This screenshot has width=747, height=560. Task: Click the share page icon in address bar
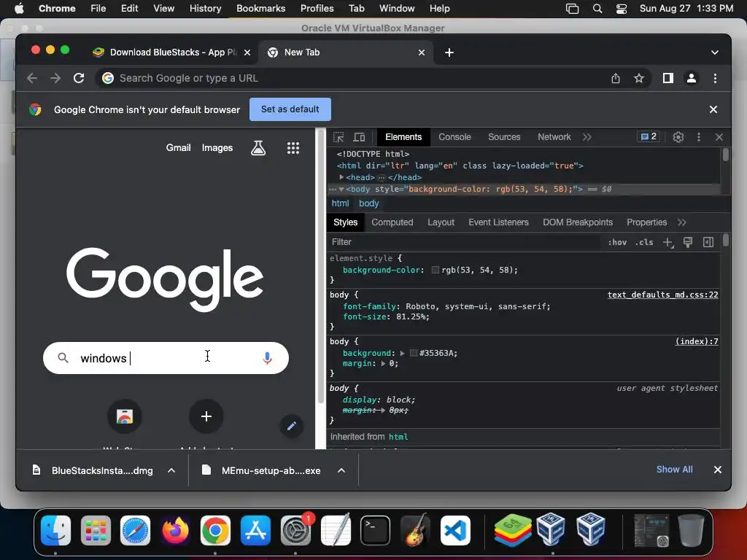click(x=616, y=78)
